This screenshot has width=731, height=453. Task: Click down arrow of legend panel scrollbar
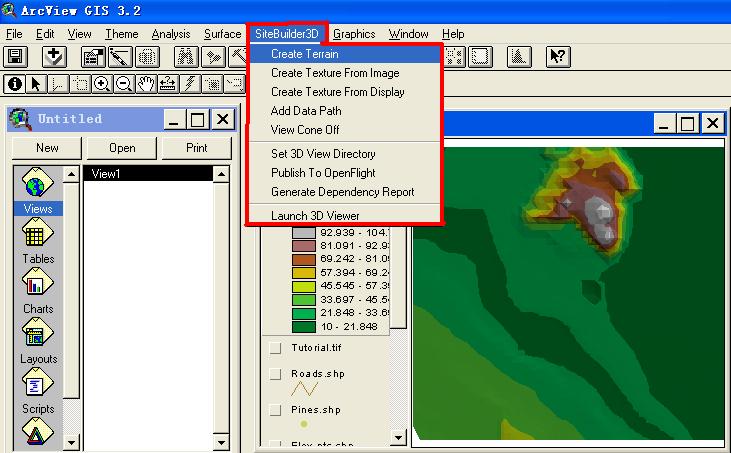[x=398, y=437]
